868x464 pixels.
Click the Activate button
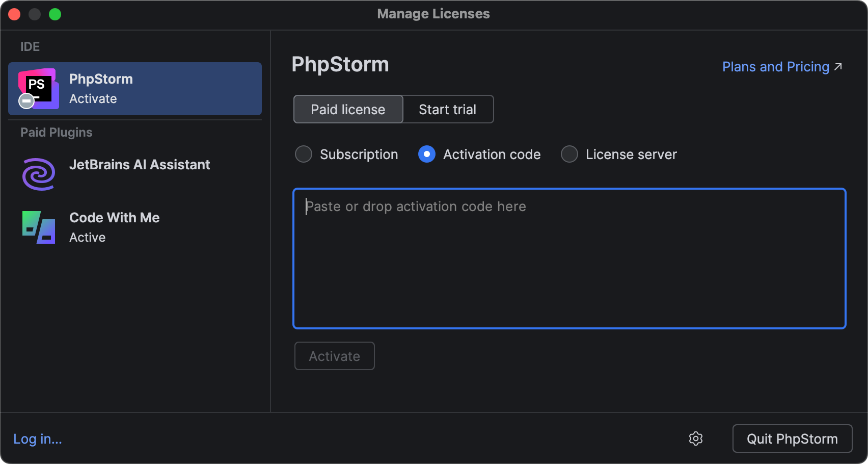335,356
